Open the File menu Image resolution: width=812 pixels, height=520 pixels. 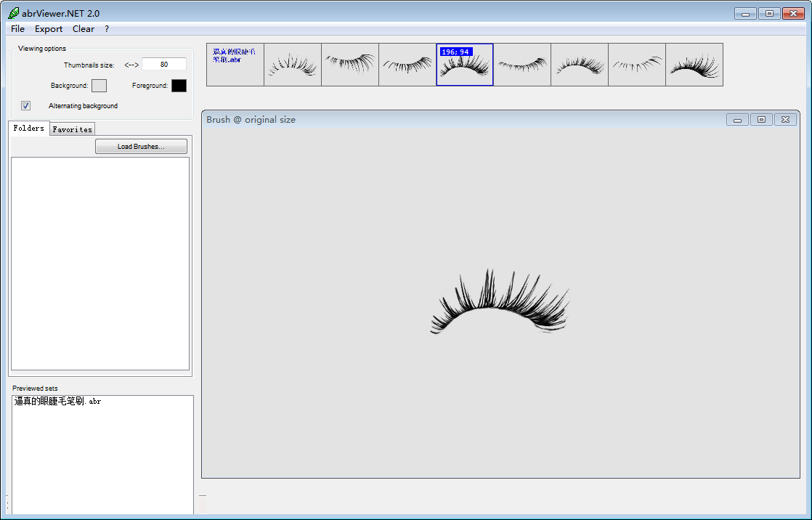pyautogui.click(x=17, y=29)
